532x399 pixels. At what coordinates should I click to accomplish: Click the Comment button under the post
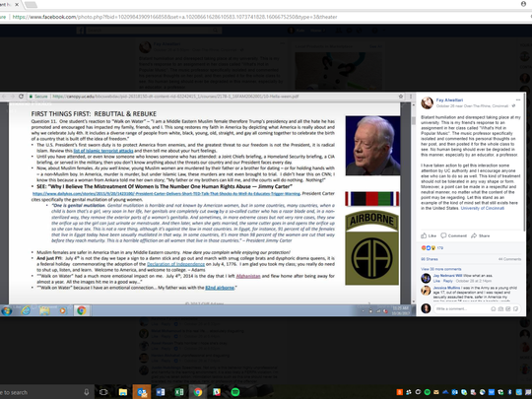(x=453, y=235)
